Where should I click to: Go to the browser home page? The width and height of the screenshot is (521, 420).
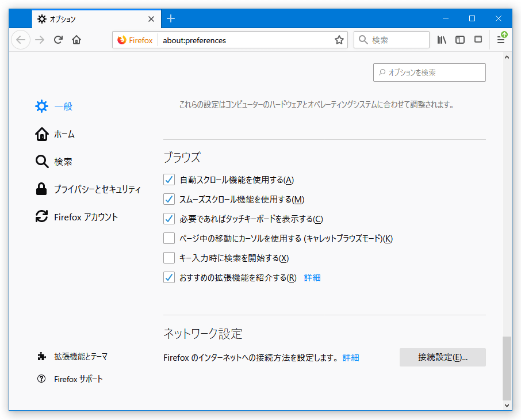[76, 40]
